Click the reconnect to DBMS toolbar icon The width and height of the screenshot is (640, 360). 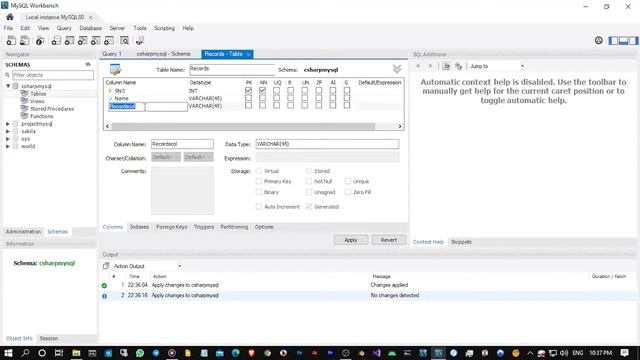click(x=140, y=40)
